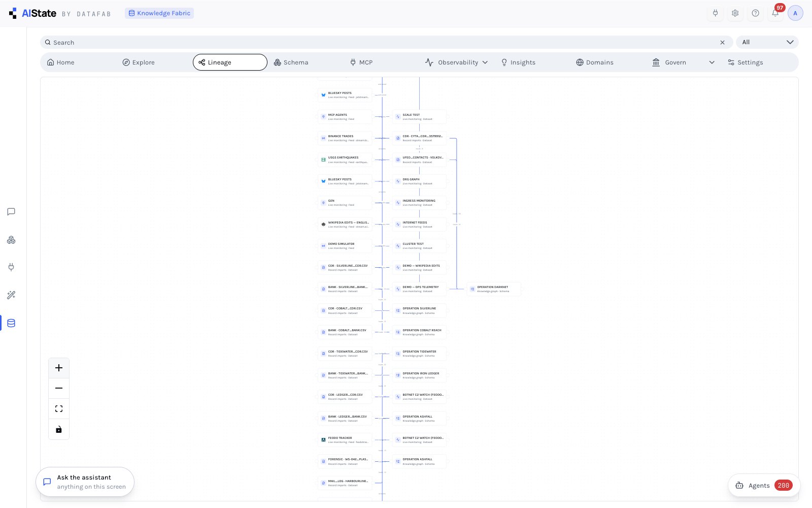This screenshot has width=812, height=508.
Task: Select the Operation Silverline node
Action: tap(420, 310)
